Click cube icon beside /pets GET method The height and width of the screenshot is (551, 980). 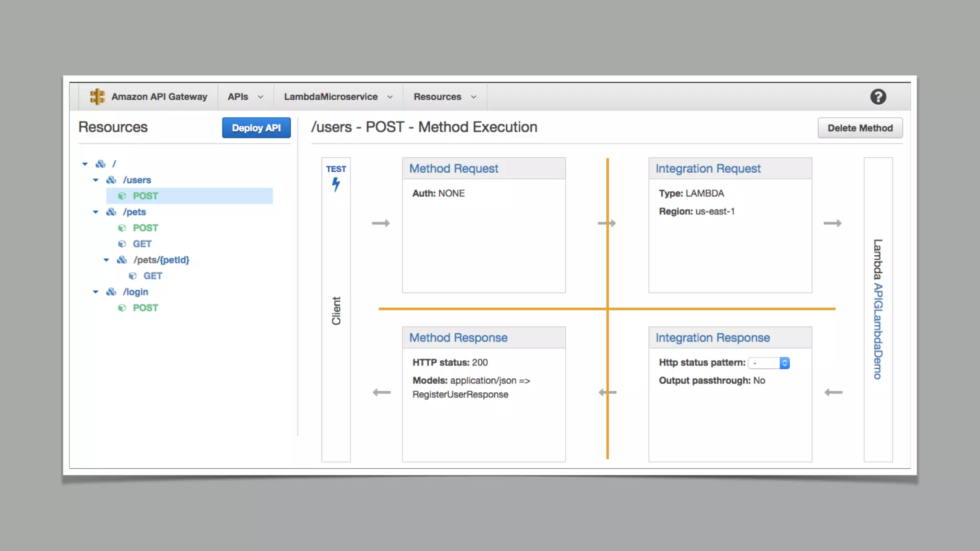pos(122,244)
